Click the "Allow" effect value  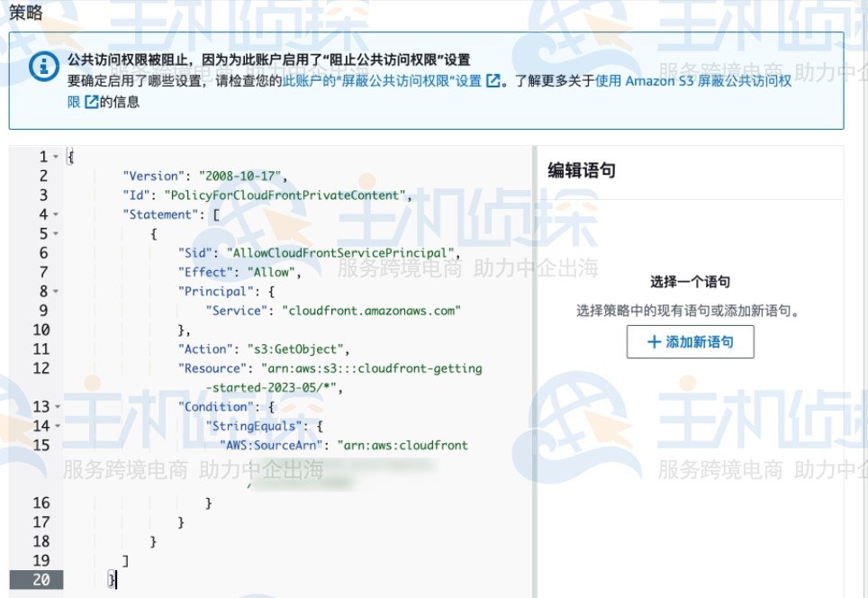[x=271, y=272]
